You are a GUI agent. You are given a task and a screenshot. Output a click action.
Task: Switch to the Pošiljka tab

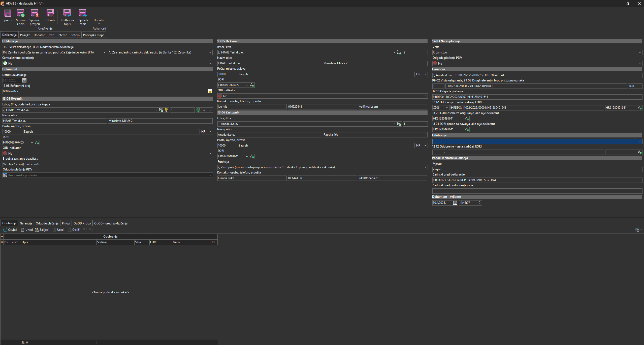(x=25, y=35)
